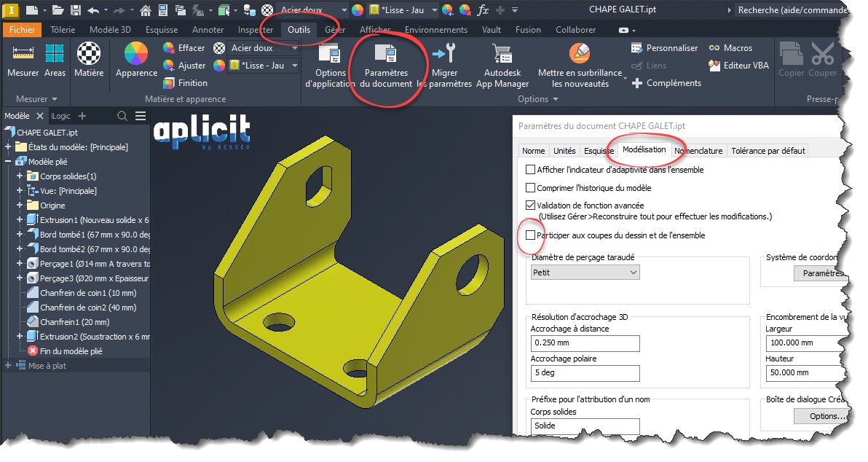The image size is (868, 462).
Task: Check Comprimer l'historique du modèle
Action: pyautogui.click(x=530, y=188)
